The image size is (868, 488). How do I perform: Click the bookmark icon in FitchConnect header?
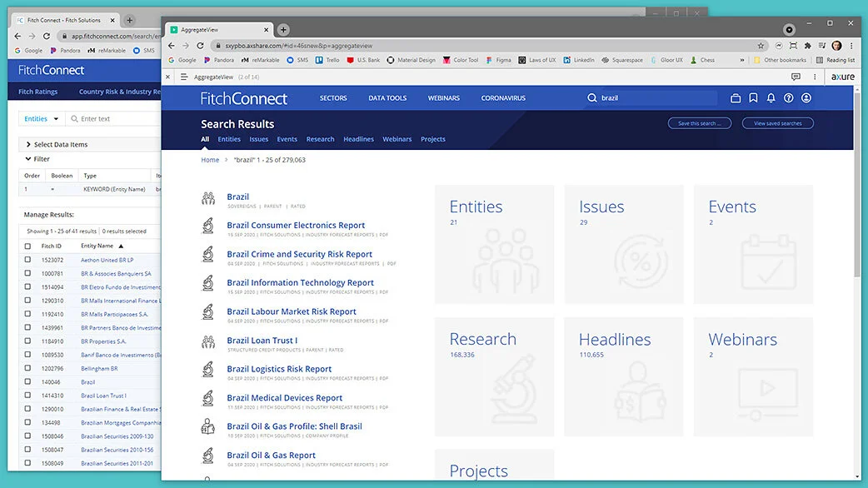[x=753, y=98]
